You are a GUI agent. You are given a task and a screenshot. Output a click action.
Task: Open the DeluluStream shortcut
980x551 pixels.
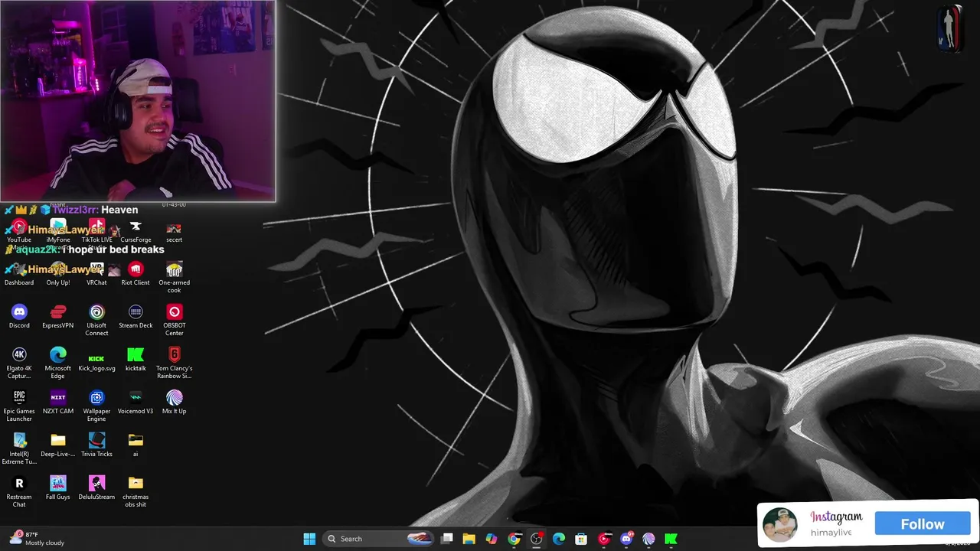coord(96,487)
